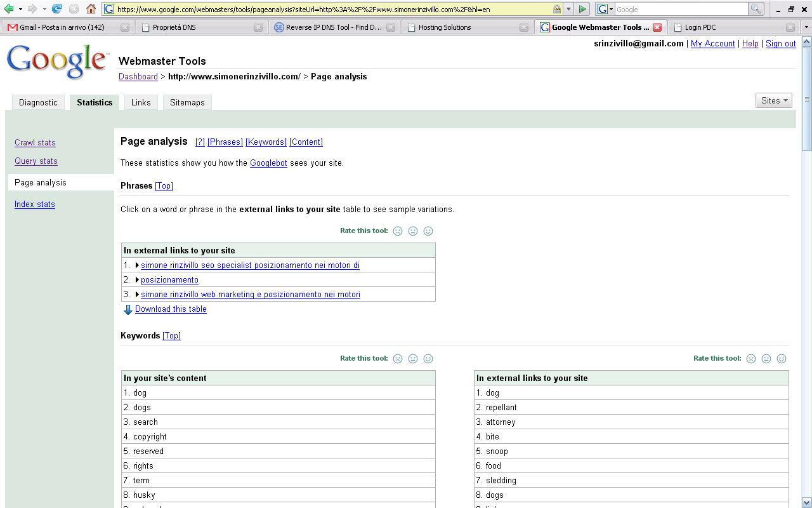Open the list all tabs dropdown

tap(806, 27)
